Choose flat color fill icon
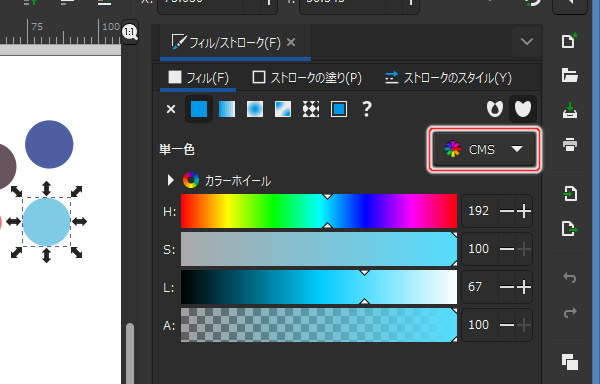Image resolution: width=600 pixels, height=384 pixels. 199,109
